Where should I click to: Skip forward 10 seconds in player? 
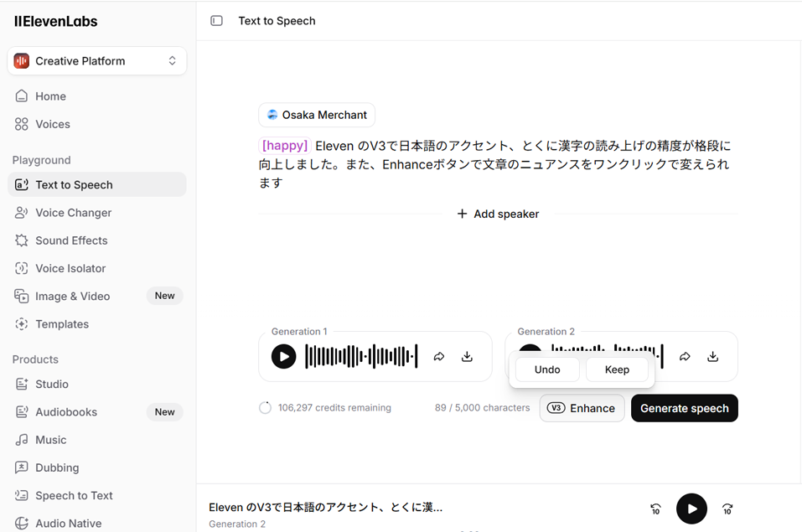point(727,509)
